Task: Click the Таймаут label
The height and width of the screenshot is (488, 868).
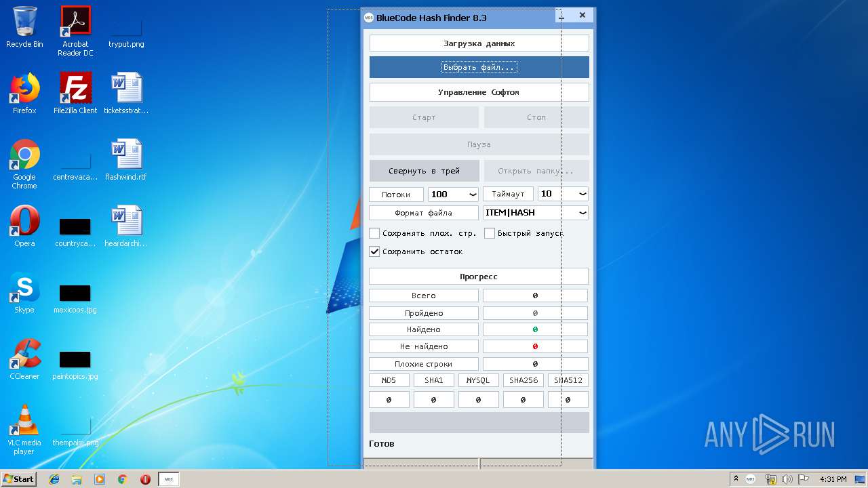Action: 509,195
